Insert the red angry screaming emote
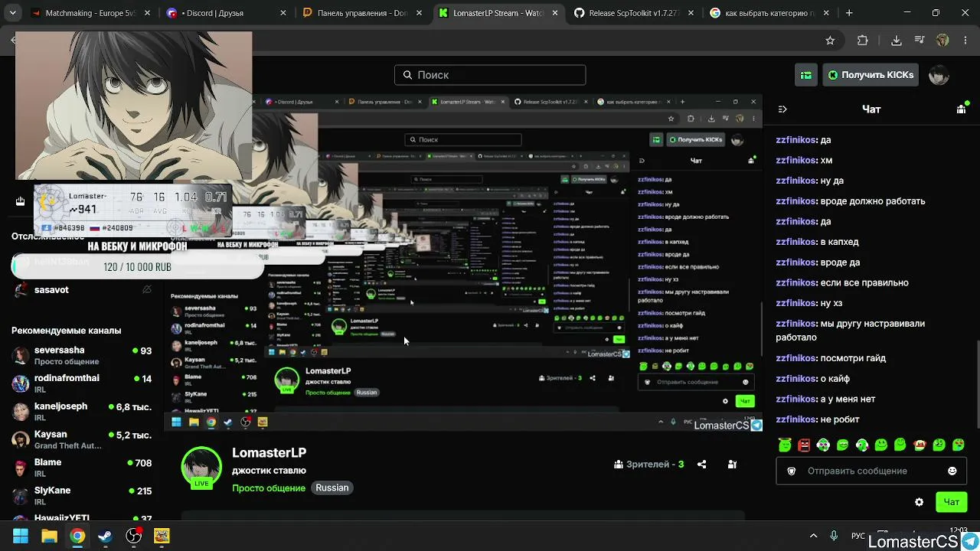 click(x=804, y=445)
